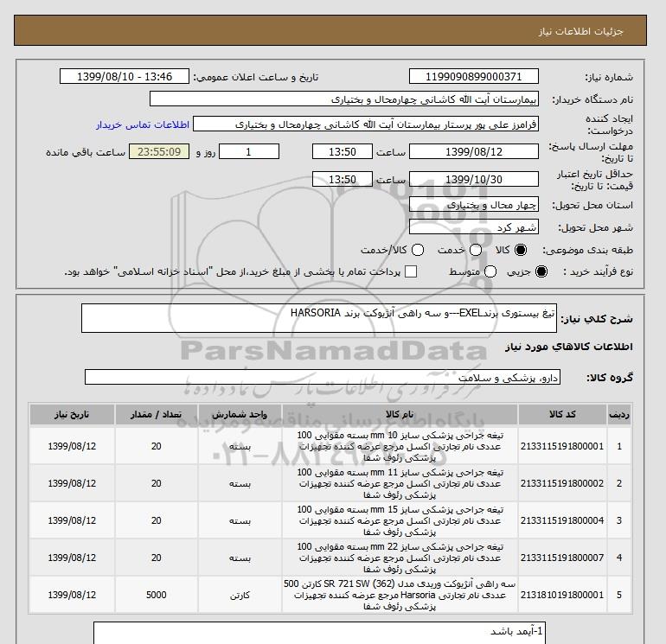The image size is (666, 644).
Task: Click the تعداد / مقدار column header
Action: 156,414
